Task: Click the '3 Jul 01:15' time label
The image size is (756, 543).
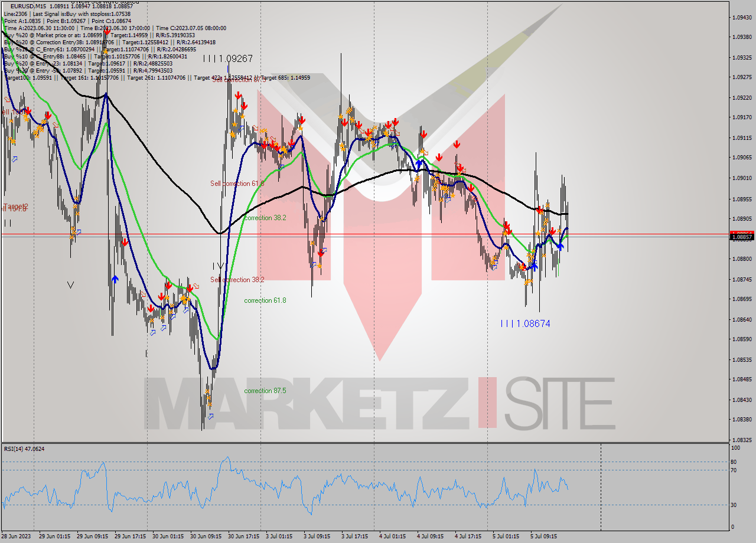Action: (279, 537)
